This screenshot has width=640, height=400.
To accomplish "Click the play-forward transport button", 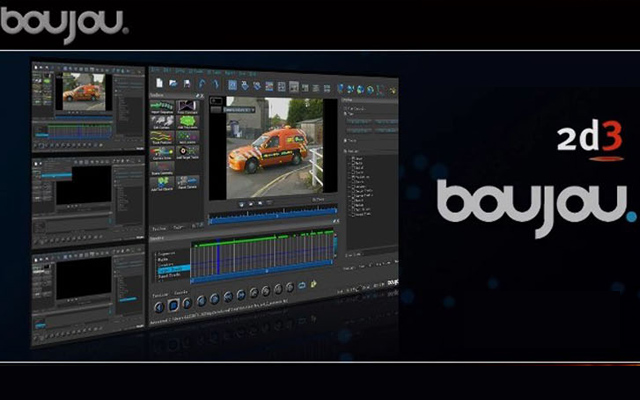I will click(187, 303).
